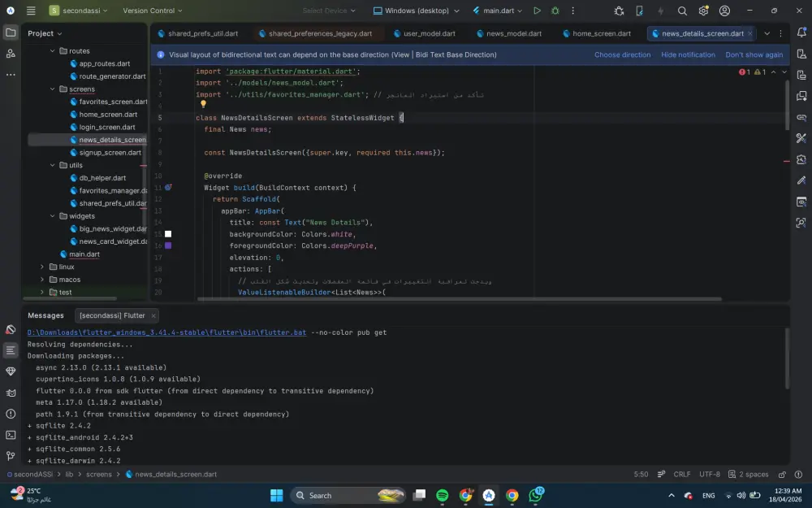Open Project view mode dropdown

click(x=45, y=33)
